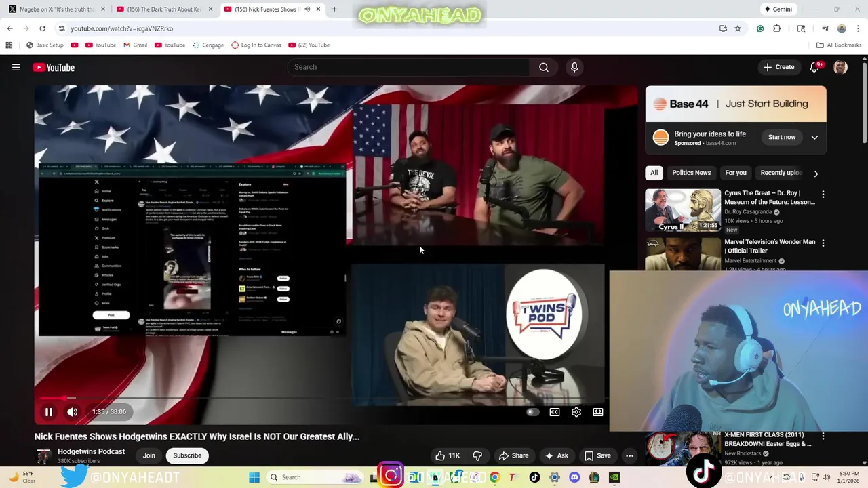The width and height of the screenshot is (868, 488).
Task: Open Cyrus The Great video thumbnail
Action: (x=683, y=210)
